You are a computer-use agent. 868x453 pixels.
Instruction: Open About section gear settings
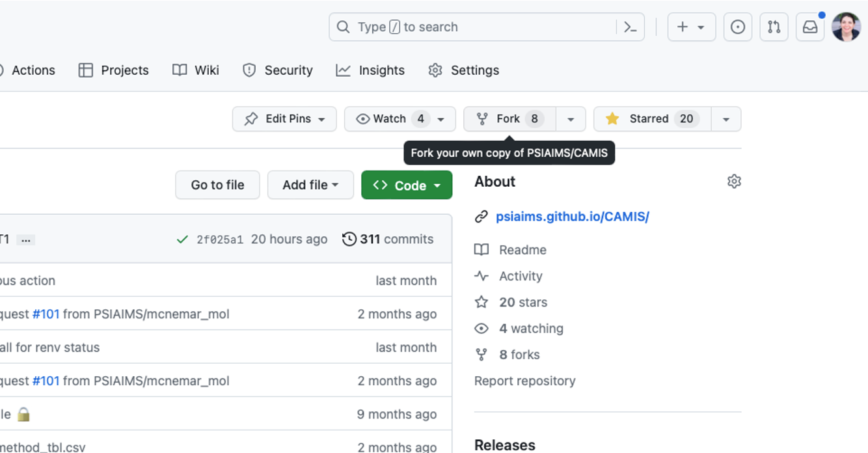(x=734, y=182)
